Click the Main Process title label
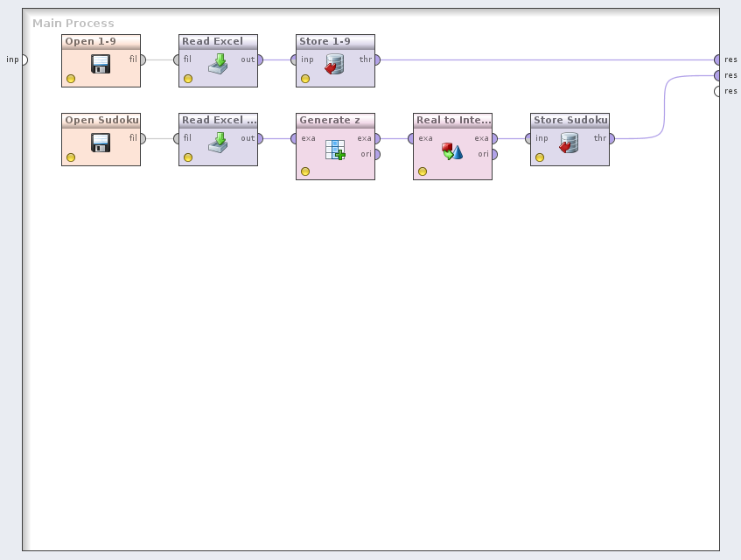 73,24
